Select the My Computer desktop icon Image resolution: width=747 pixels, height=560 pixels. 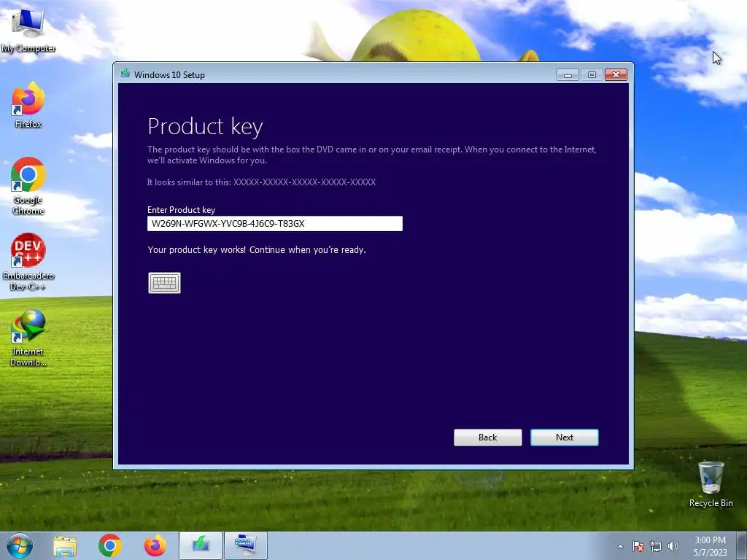[x=28, y=31]
